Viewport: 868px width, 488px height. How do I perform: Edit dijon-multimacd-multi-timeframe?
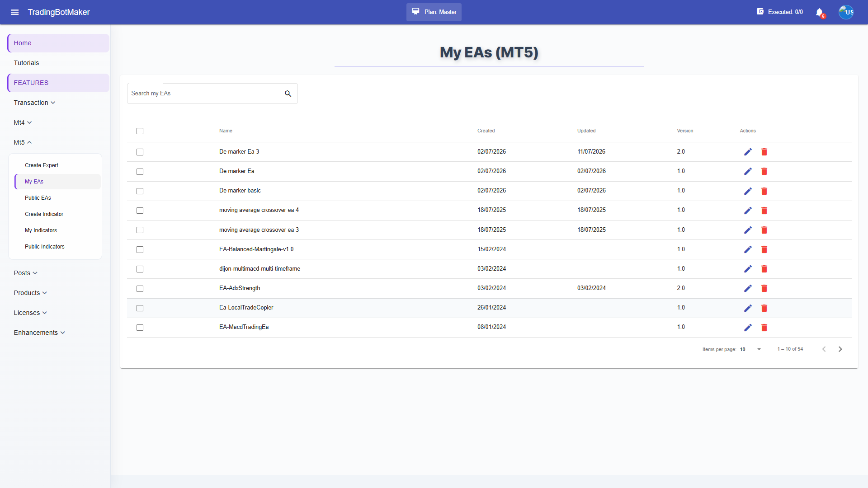tap(748, 269)
